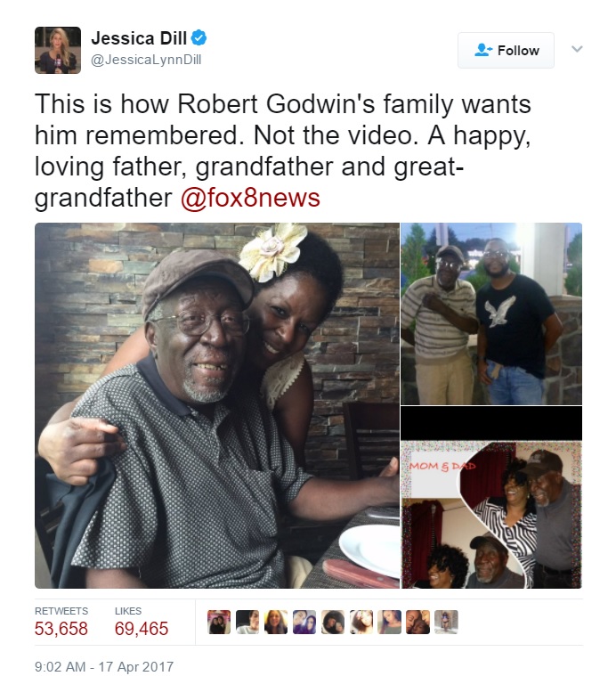Open the @fox8news mention link
616x676 pixels.
point(250,198)
